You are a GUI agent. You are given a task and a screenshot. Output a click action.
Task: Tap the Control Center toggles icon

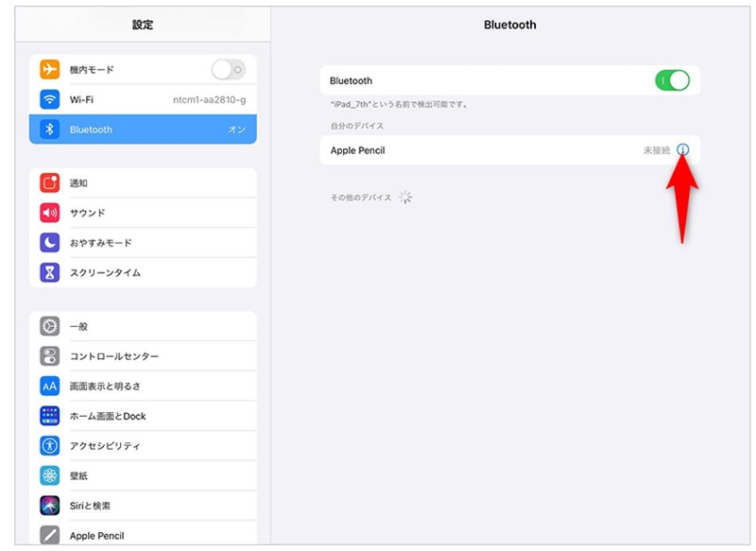coord(50,356)
